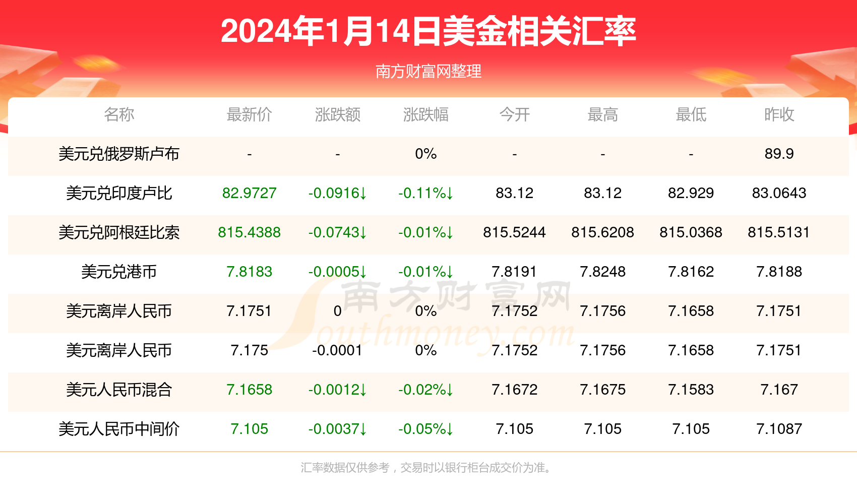
Task: Click the midpoint previous close 7.1087
Action: (779, 429)
